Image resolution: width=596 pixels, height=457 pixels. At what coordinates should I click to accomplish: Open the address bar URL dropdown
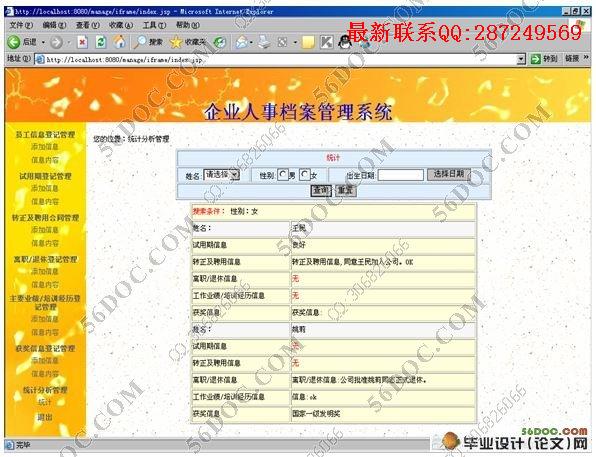tap(521, 59)
